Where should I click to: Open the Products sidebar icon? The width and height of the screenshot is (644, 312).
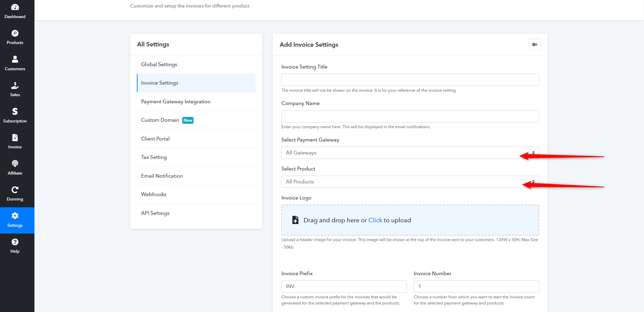[15, 33]
